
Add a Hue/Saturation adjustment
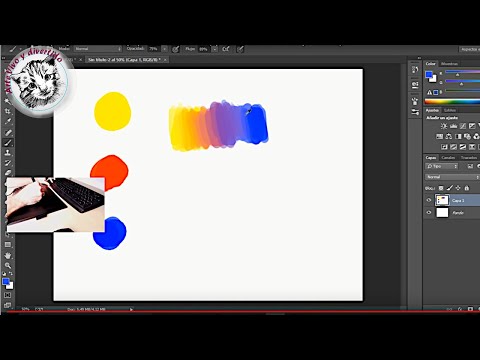click(440, 136)
